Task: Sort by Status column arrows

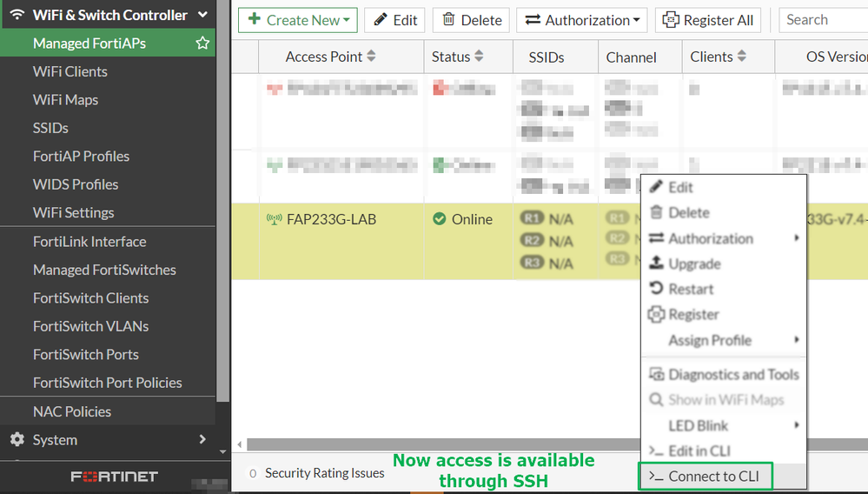Action: 479,56
